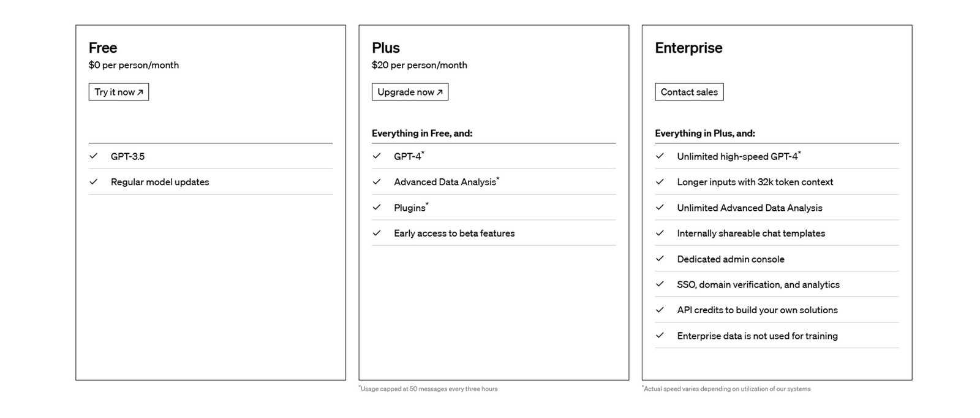Click the checkmark beside Dedicated admin console
The width and height of the screenshot is (980, 418).
660,259
